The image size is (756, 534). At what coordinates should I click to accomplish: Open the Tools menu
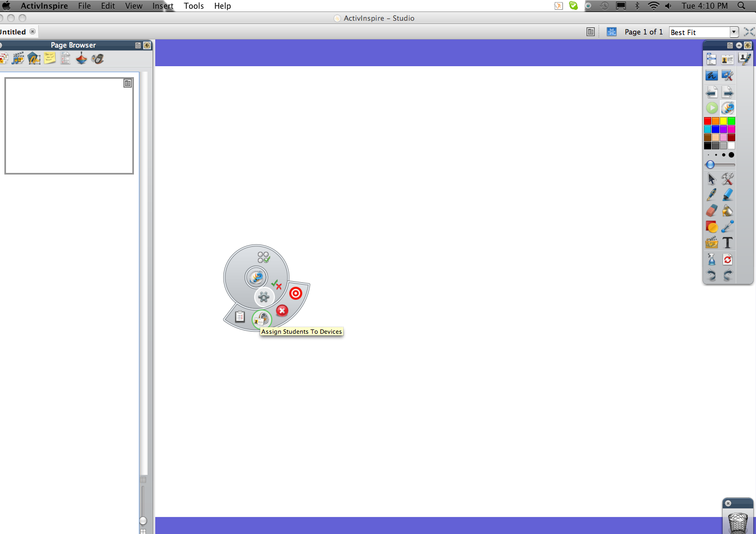tap(194, 6)
